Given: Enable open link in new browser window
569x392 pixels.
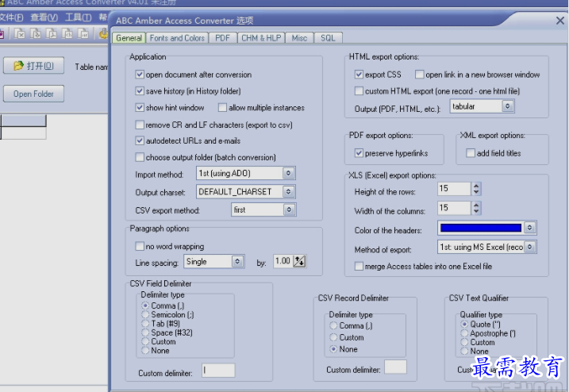Looking at the screenshot, I should [420, 75].
